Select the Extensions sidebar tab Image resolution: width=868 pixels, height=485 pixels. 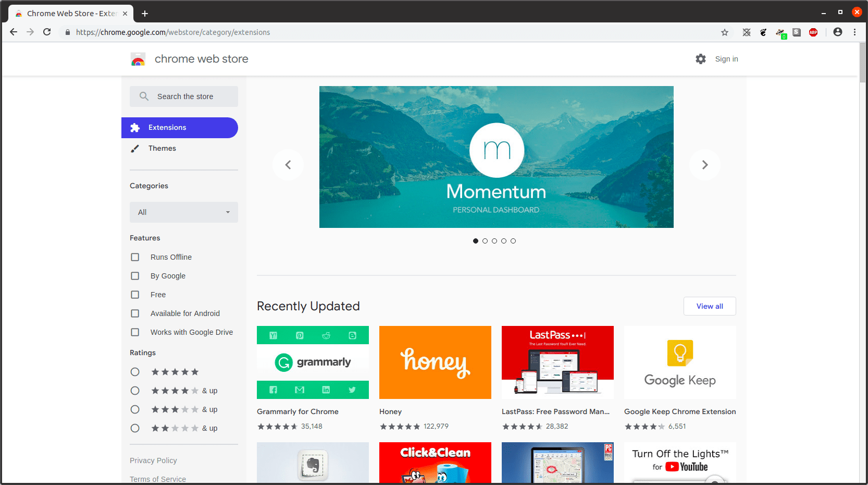pos(180,128)
